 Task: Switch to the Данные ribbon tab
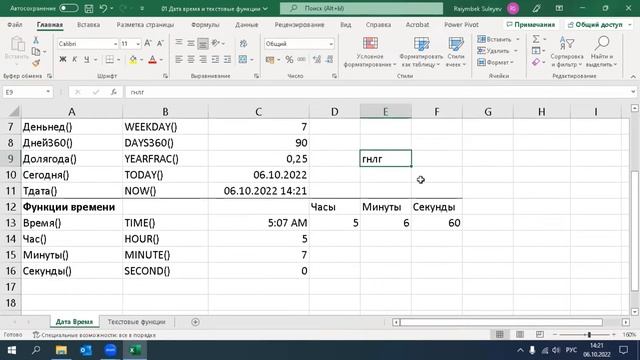point(247,24)
